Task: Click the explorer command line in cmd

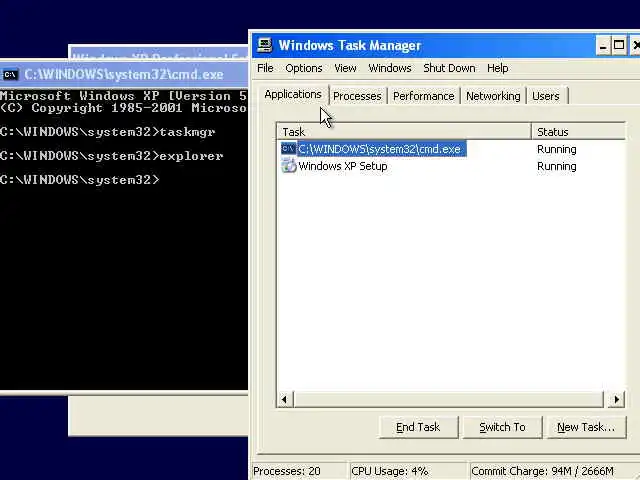Action: coord(111,156)
